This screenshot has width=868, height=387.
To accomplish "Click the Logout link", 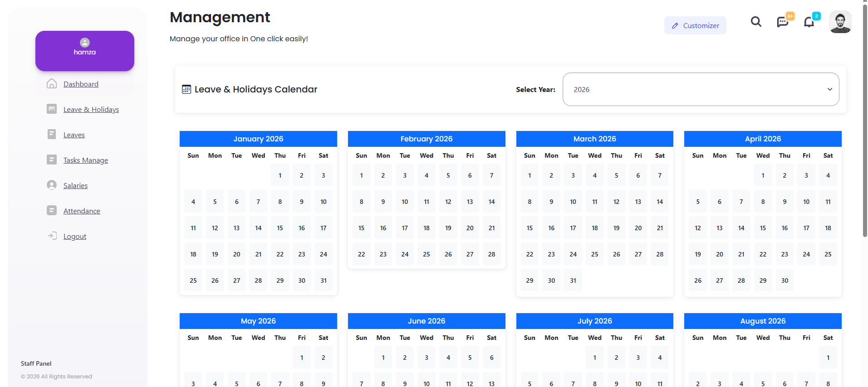I will tap(75, 236).
